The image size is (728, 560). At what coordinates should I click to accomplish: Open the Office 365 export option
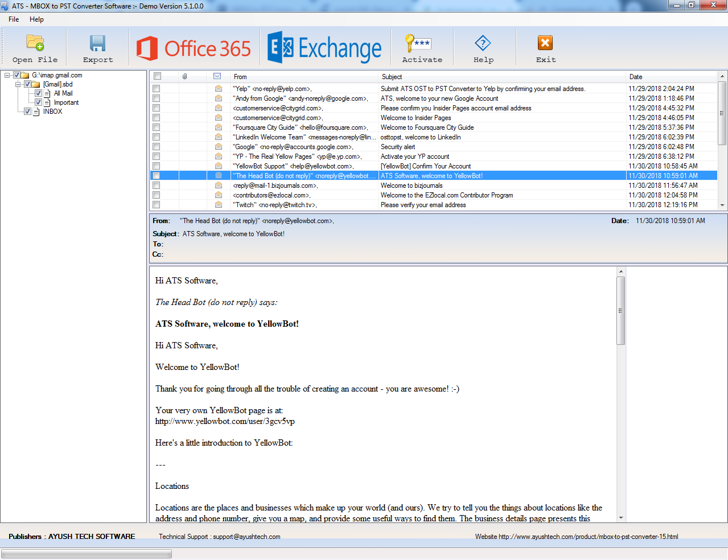194,48
